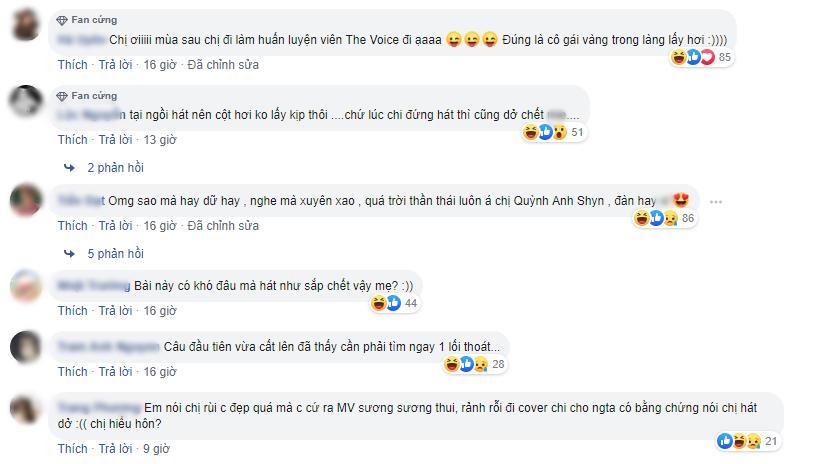Reply to 'Bài này có khó đâu' comment
The image size is (817, 464).
point(115,310)
